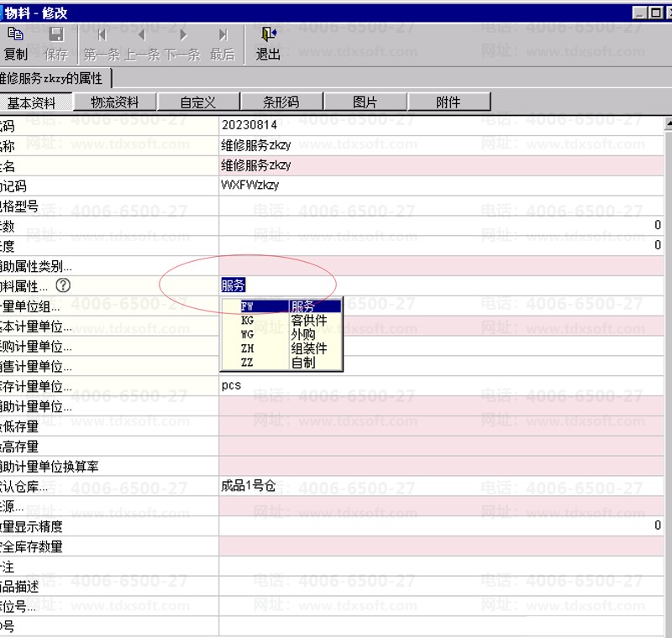Click the 来源 value field

(x=442, y=506)
